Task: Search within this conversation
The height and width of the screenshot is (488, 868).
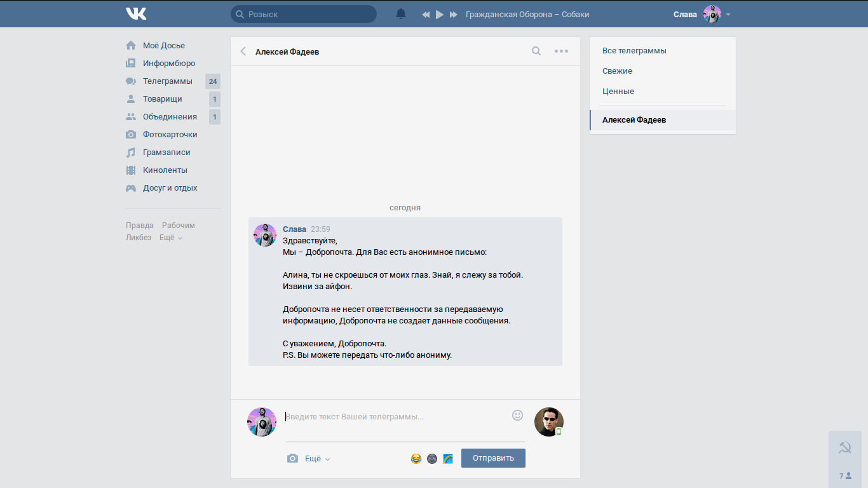Action: pos(536,51)
